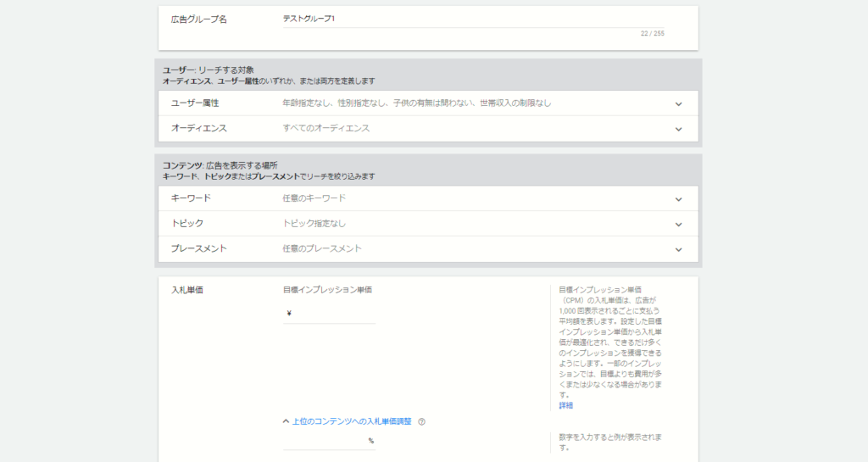Image resolution: width=868 pixels, height=462 pixels.
Task: Click the 目標インプレッション単価 yen input field
Action: click(329, 314)
